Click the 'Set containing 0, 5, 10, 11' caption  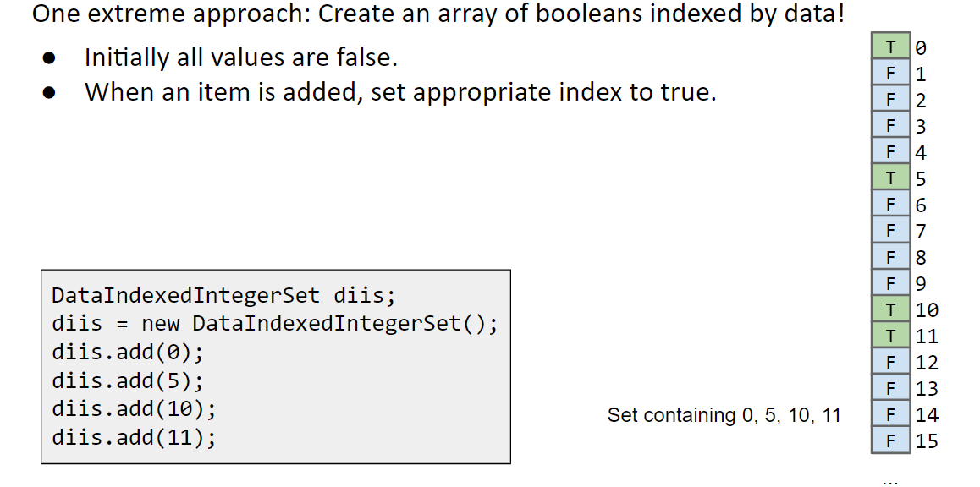click(x=724, y=415)
